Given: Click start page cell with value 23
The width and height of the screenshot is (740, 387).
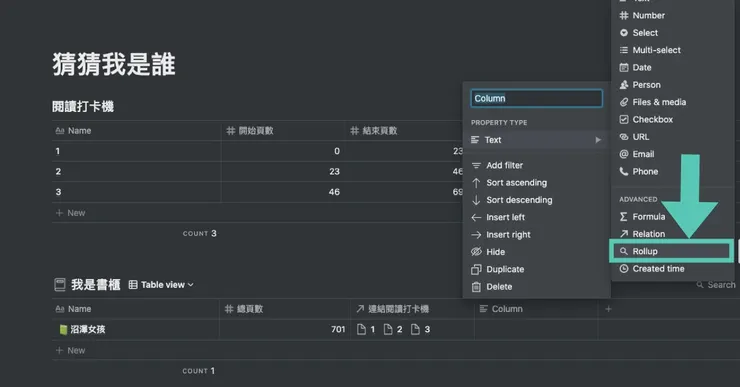Looking at the screenshot, I should click(x=283, y=171).
